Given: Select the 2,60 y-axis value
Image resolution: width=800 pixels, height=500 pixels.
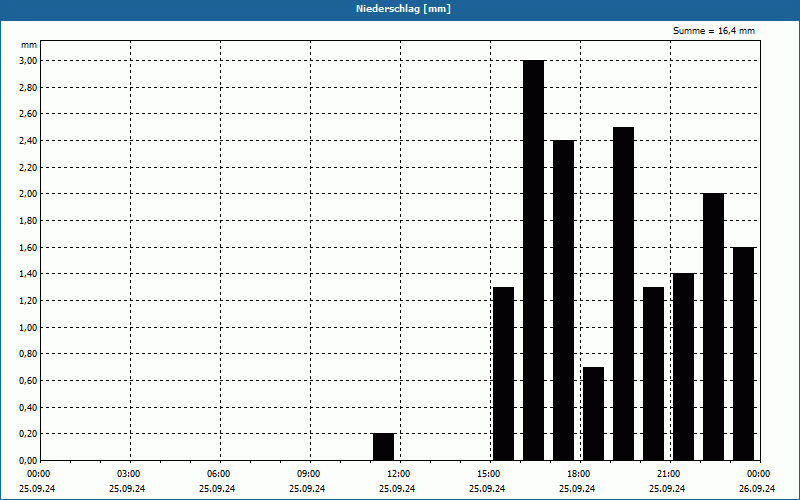Looking at the screenshot, I should pyautogui.click(x=28, y=114).
